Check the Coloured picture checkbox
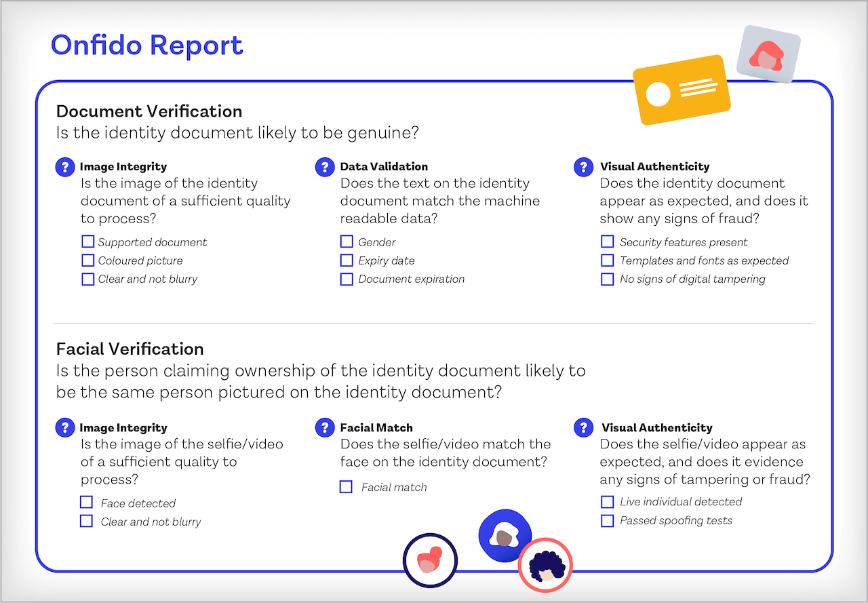 pyautogui.click(x=87, y=260)
